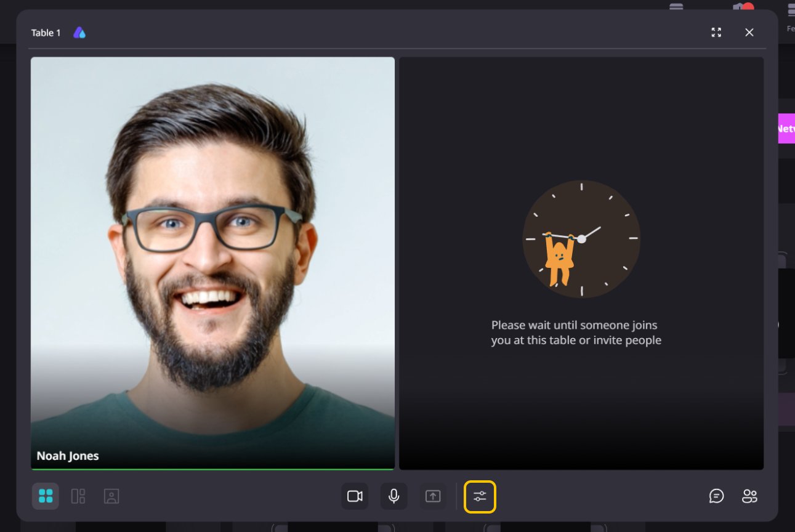Viewport: 795px width, 532px height.
Task: Open audio and video settings sliders
Action: coord(480,496)
